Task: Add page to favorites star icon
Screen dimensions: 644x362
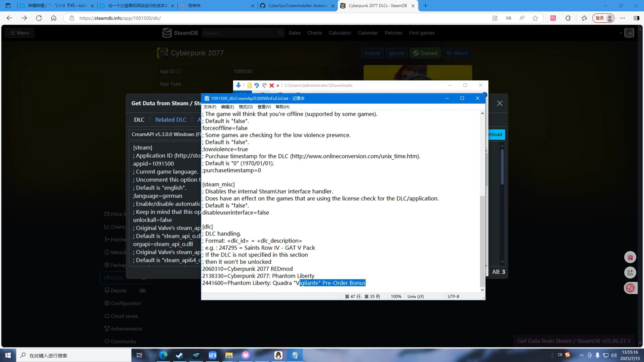Action: [x=535, y=18]
